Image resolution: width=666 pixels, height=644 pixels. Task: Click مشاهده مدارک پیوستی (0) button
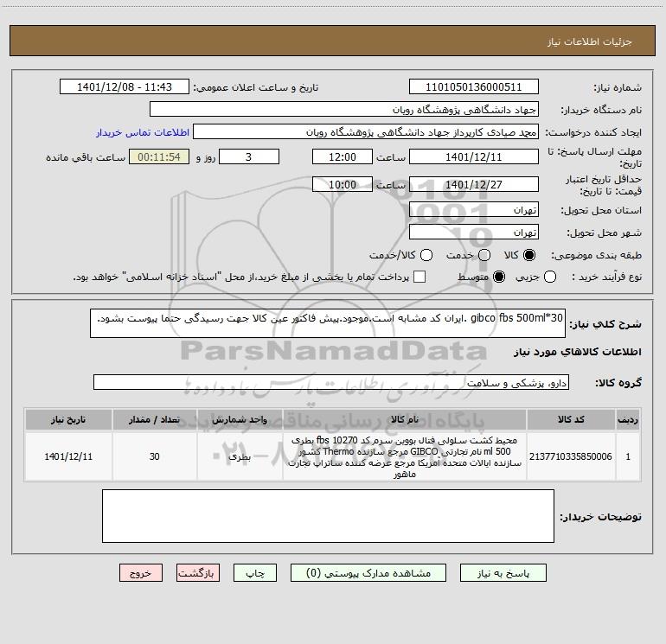pos(368,573)
